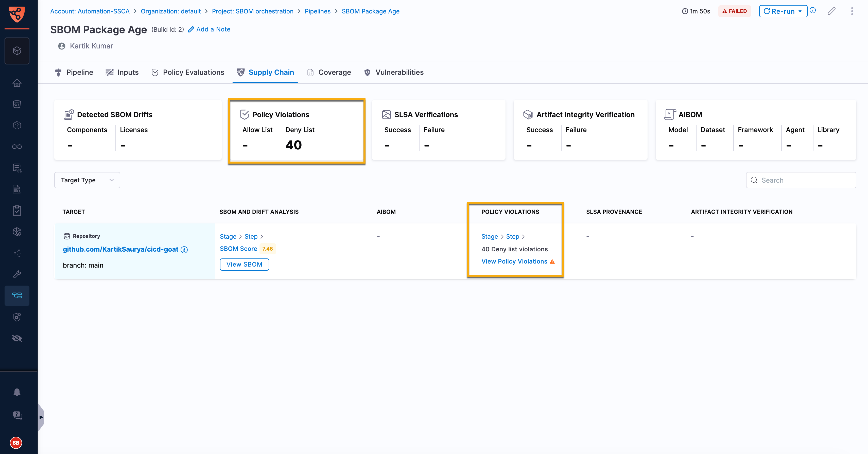Open the three-dot more options menu
Viewport: 868px width, 454px height.
852,11
